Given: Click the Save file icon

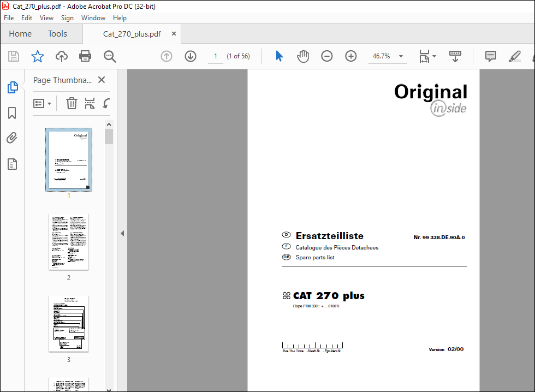Looking at the screenshot, I should (x=14, y=56).
